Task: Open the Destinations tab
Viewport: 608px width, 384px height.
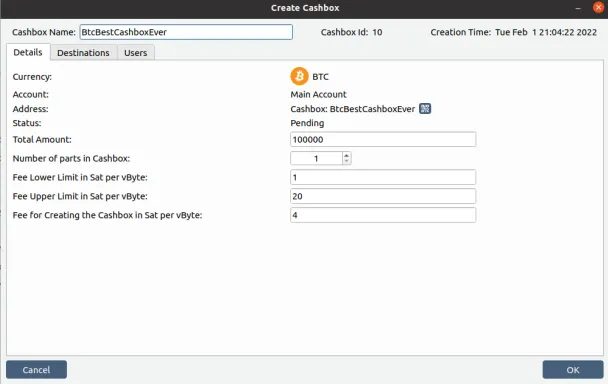Action: [83, 53]
